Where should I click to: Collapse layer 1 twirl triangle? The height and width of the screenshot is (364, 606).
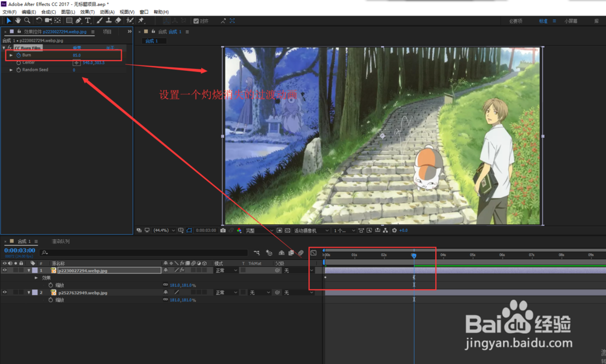tap(28, 271)
